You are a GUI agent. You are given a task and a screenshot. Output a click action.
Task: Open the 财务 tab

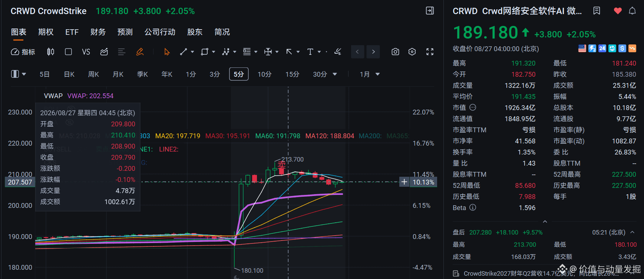(98, 32)
